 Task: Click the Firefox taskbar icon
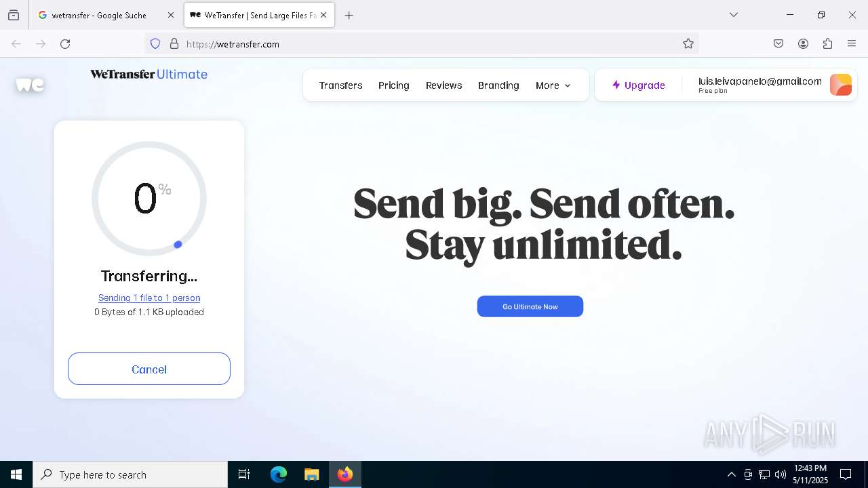coord(345,474)
